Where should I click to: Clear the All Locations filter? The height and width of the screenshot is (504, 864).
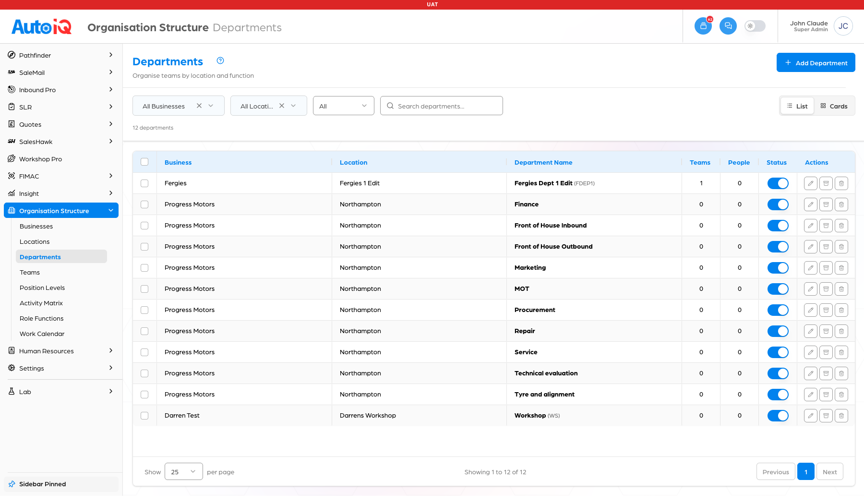point(282,106)
